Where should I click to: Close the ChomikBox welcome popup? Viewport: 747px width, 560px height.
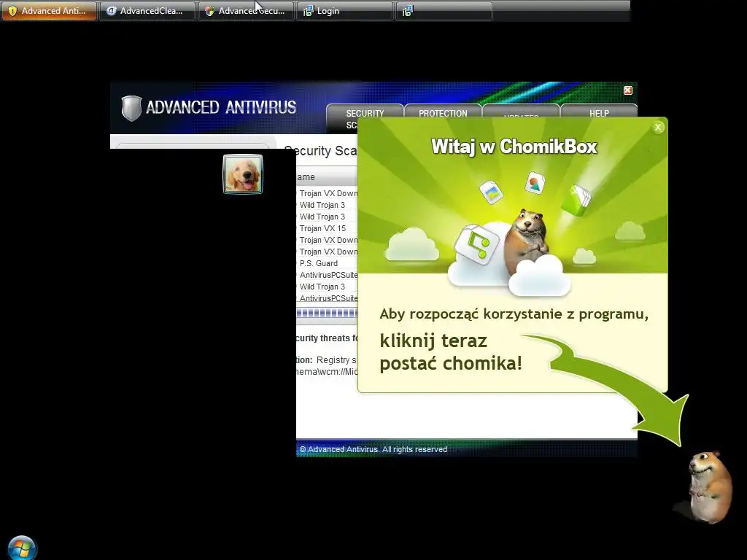658,127
